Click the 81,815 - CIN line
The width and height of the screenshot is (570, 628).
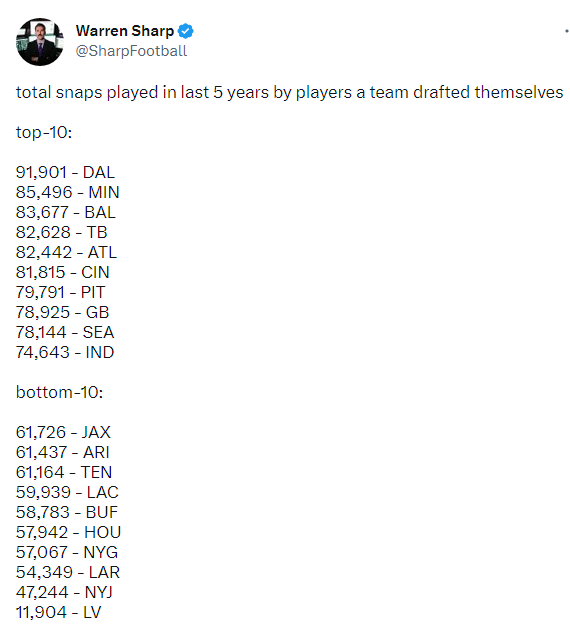(x=62, y=273)
